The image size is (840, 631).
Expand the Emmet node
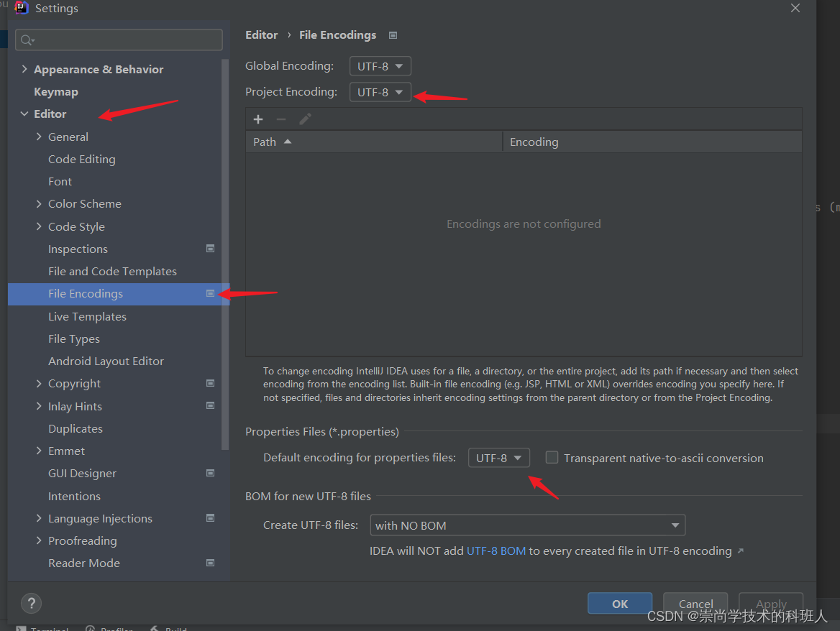(x=39, y=451)
